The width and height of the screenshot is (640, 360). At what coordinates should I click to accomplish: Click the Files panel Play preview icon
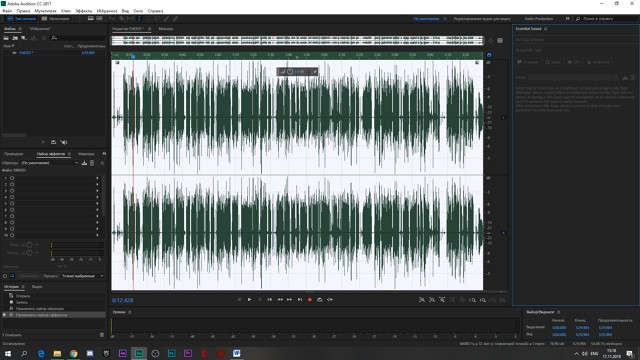[43, 142]
